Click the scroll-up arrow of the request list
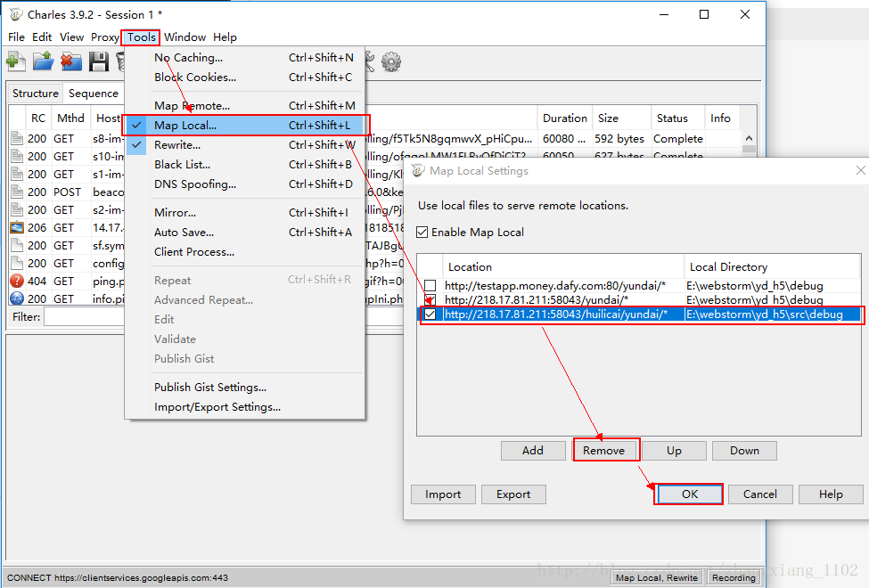 pos(749,139)
